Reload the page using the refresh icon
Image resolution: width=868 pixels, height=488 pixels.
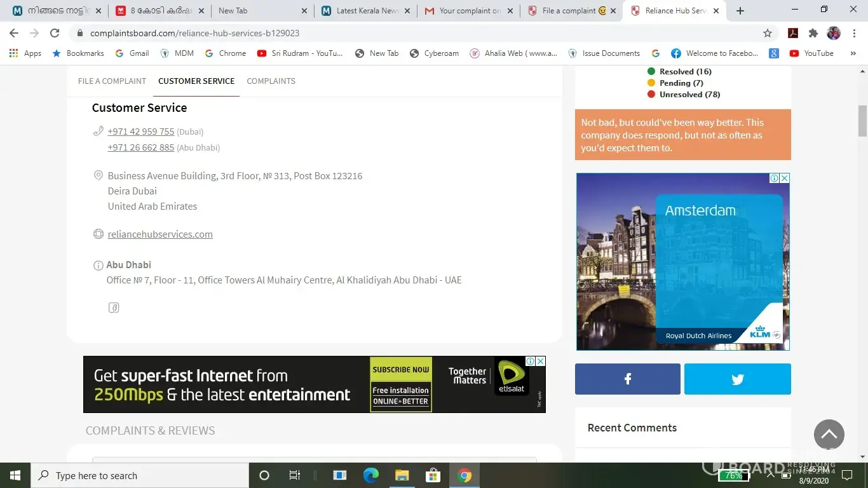coord(55,33)
